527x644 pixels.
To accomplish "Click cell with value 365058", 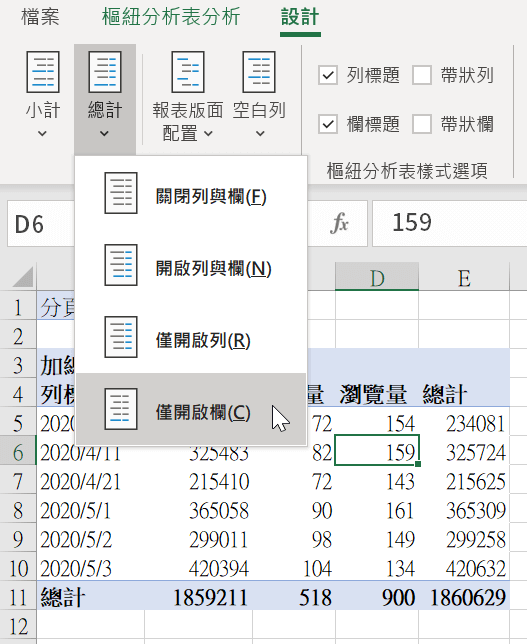I will (198, 509).
